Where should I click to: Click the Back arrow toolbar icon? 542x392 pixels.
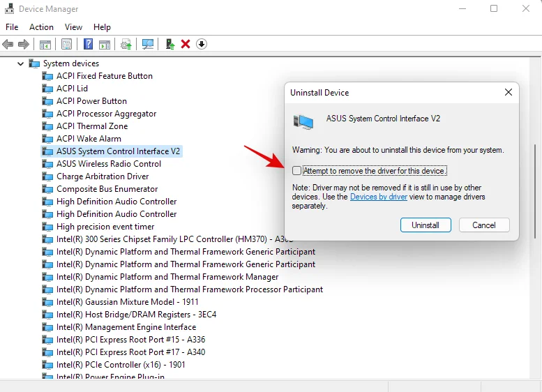coord(8,44)
